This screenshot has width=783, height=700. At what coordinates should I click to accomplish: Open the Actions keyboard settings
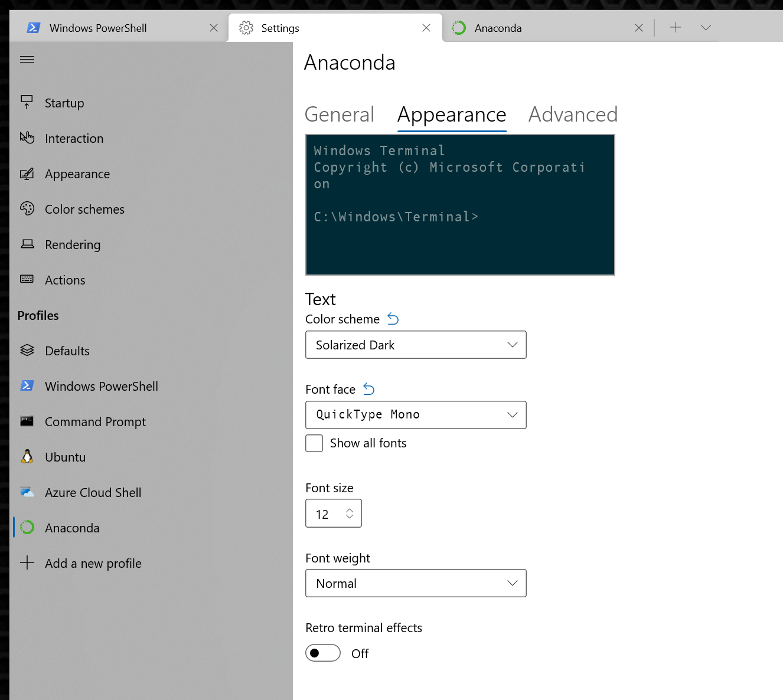click(65, 280)
